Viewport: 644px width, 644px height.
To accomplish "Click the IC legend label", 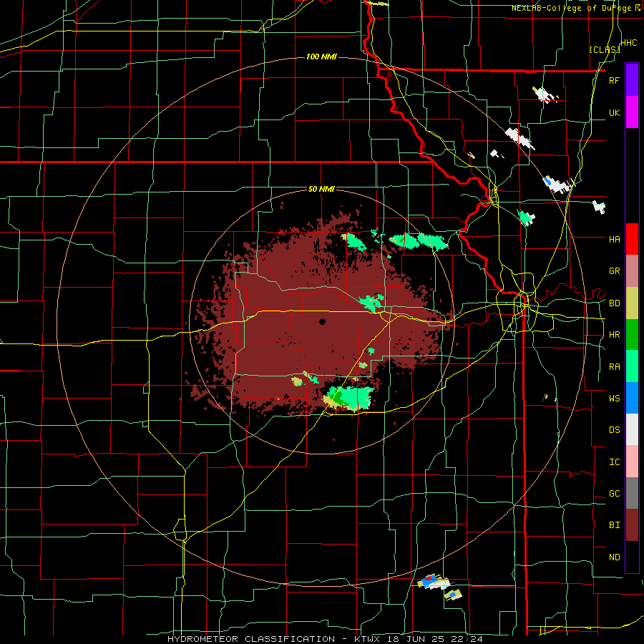I will pyautogui.click(x=614, y=462).
